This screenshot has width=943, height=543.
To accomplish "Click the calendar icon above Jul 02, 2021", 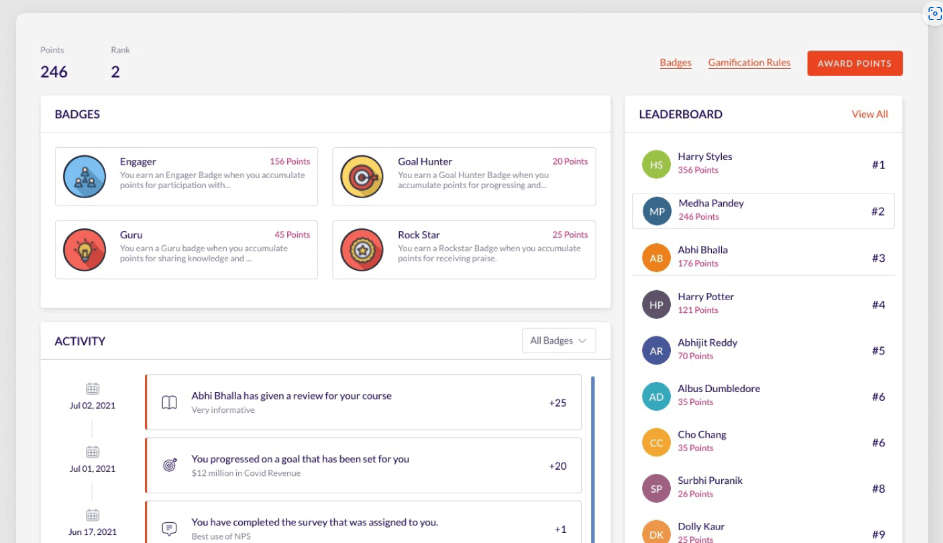I will (x=92, y=388).
